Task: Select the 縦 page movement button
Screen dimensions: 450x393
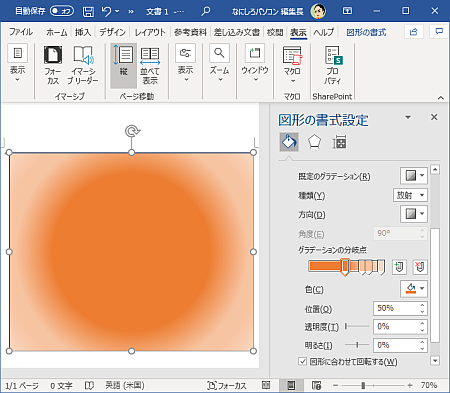Action: (124, 65)
